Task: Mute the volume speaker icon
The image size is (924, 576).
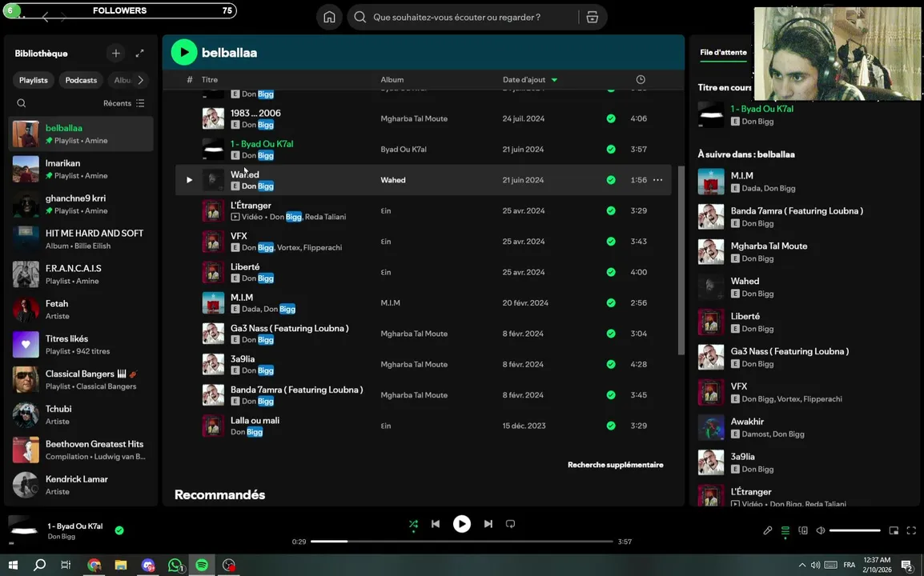Action: point(820,530)
